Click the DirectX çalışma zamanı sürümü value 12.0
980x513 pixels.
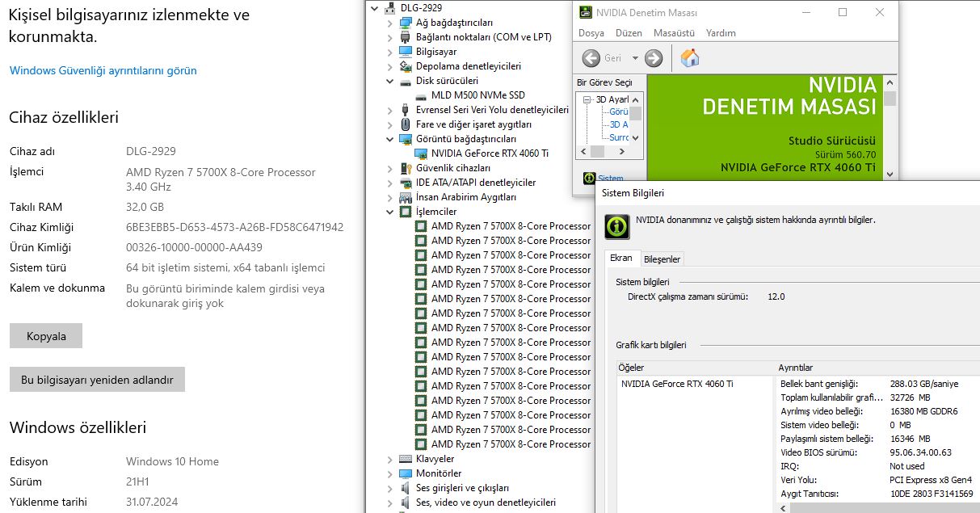coord(776,296)
